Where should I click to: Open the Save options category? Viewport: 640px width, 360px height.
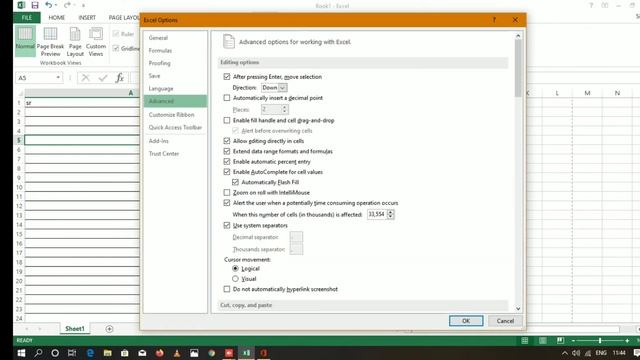pos(154,76)
